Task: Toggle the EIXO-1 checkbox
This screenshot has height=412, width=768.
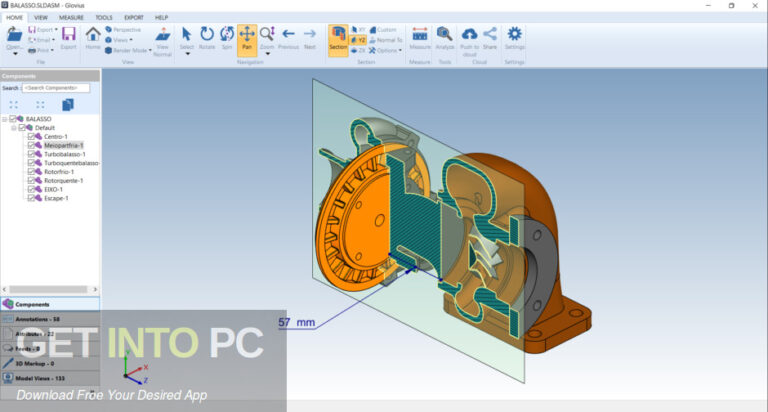Action: point(31,189)
